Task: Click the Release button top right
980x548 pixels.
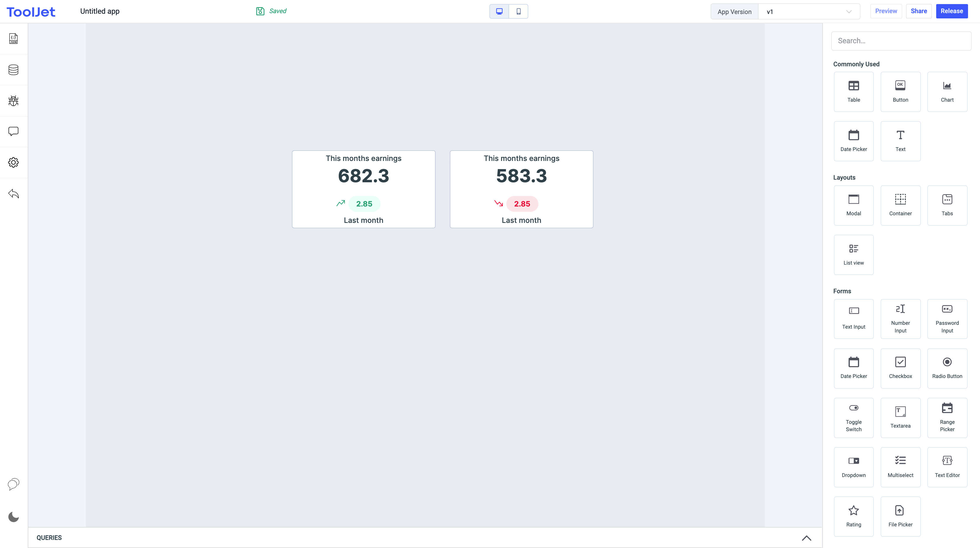Action: 952,11
